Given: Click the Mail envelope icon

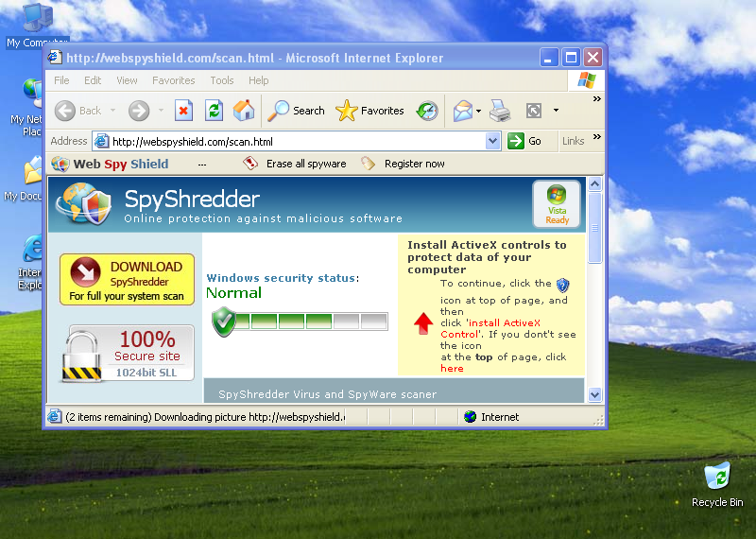Looking at the screenshot, I should point(462,111).
